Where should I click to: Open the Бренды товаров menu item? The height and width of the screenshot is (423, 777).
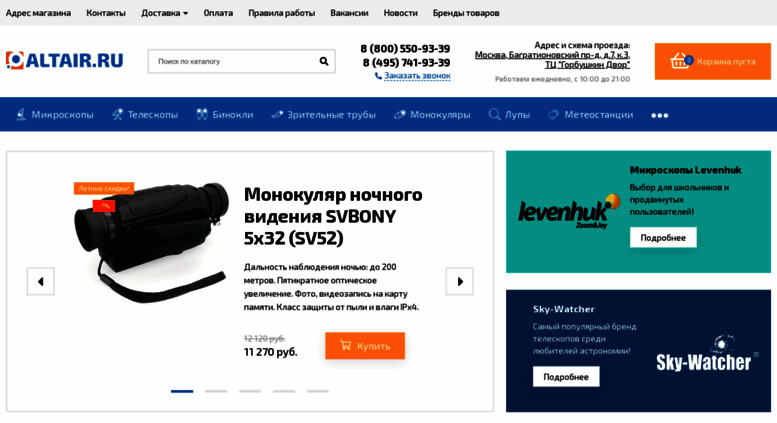click(466, 13)
